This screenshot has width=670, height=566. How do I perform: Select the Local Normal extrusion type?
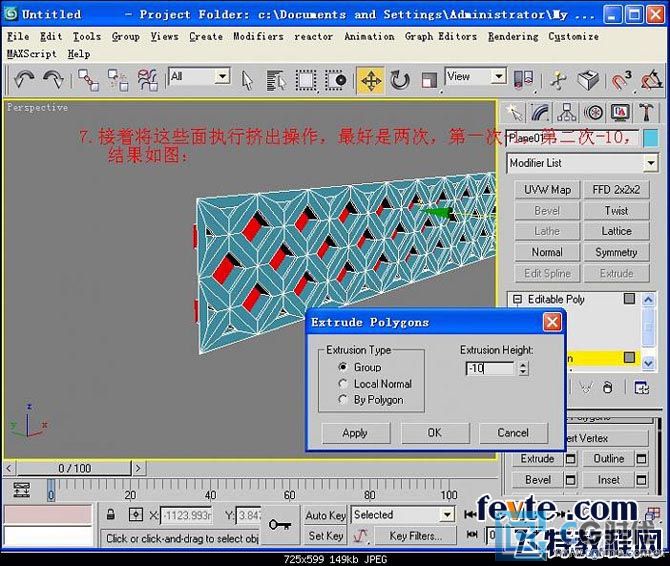click(375, 384)
